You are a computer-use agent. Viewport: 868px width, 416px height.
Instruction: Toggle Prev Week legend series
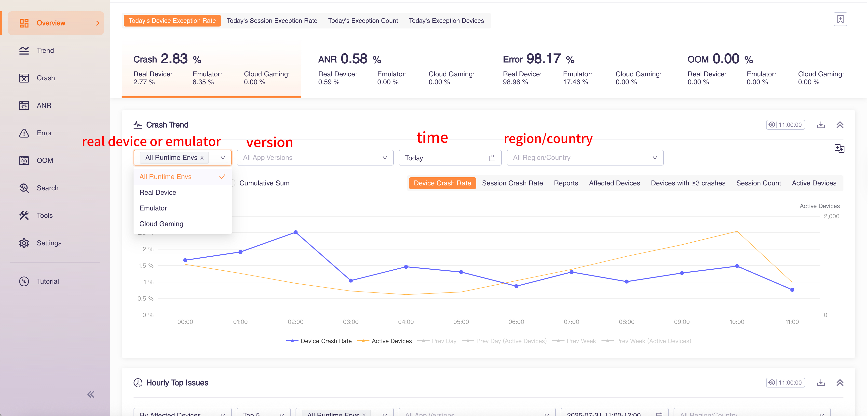(574, 341)
